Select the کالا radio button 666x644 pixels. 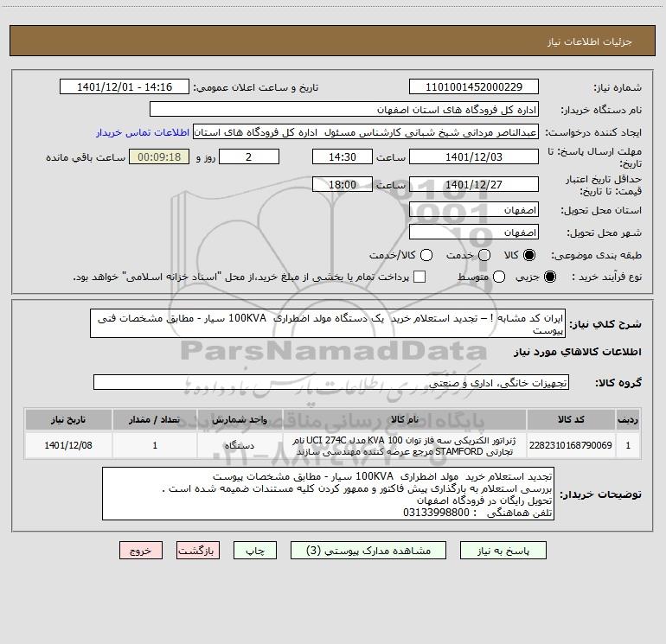click(529, 255)
